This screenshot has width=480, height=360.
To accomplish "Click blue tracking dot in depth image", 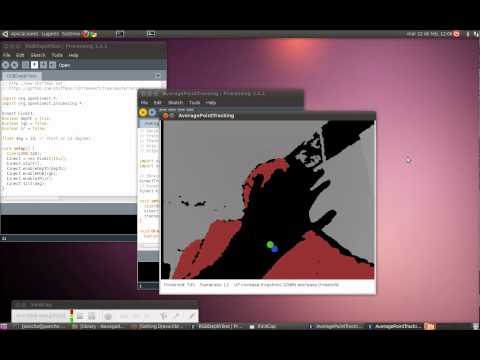I will (x=275, y=249).
